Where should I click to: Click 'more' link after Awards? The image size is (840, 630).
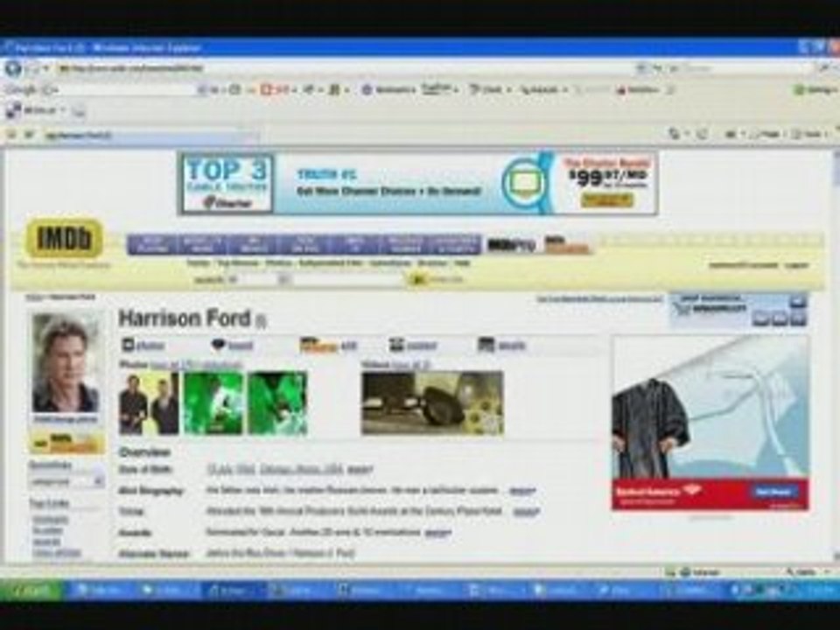tap(437, 533)
